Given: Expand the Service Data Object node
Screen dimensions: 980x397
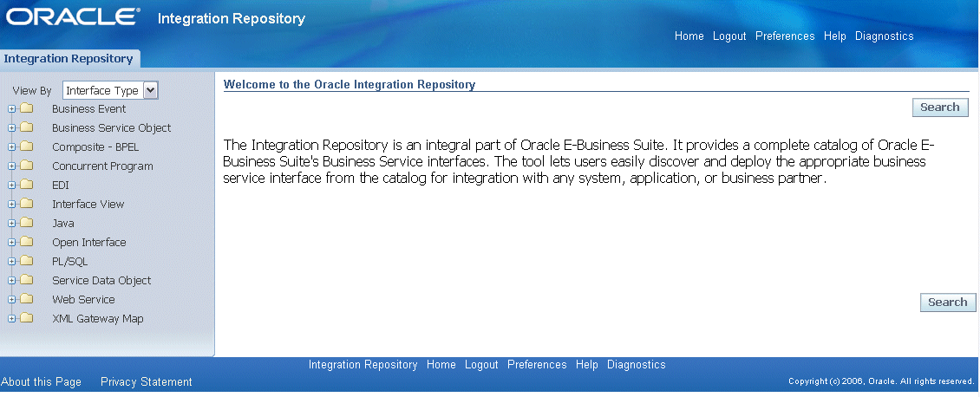Looking at the screenshot, I should 11,280.
